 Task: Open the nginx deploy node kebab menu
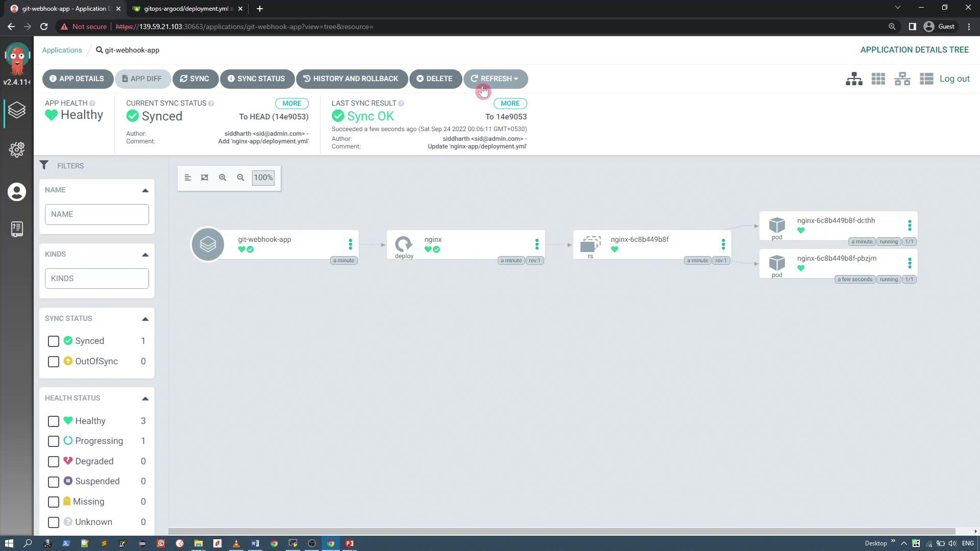pyautogui.click(x=536, y=244)
